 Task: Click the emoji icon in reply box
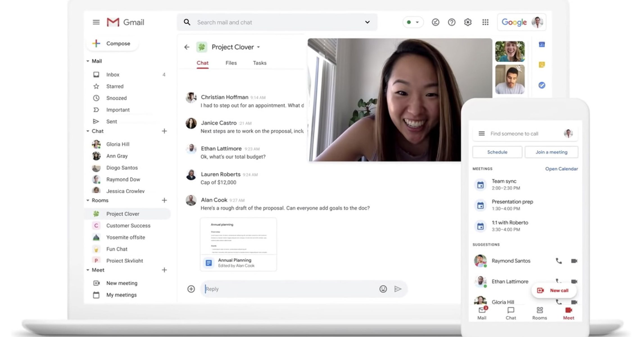tap(383, 289)
